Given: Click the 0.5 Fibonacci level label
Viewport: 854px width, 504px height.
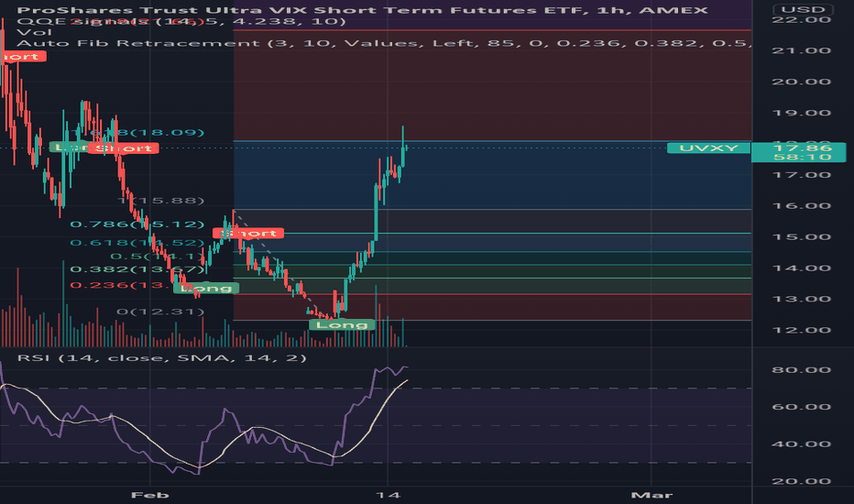Looking at the screenshot, I should click(157, 256).
